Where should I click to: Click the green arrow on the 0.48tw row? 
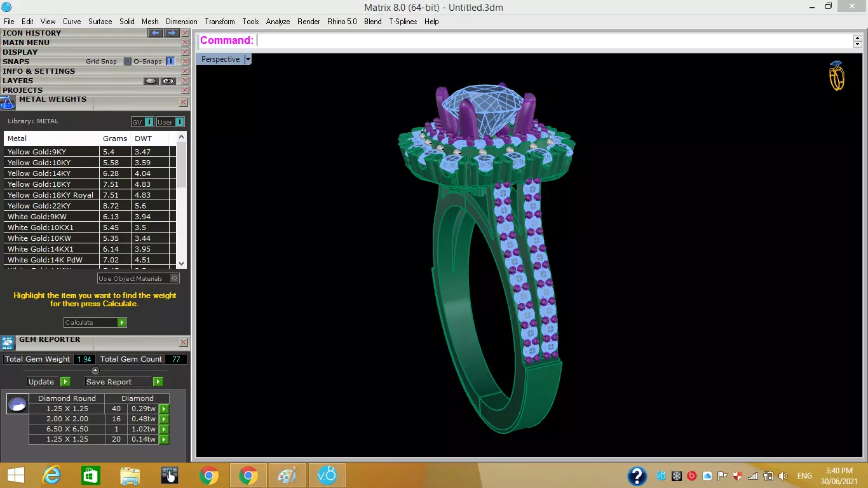click(164, 419)
